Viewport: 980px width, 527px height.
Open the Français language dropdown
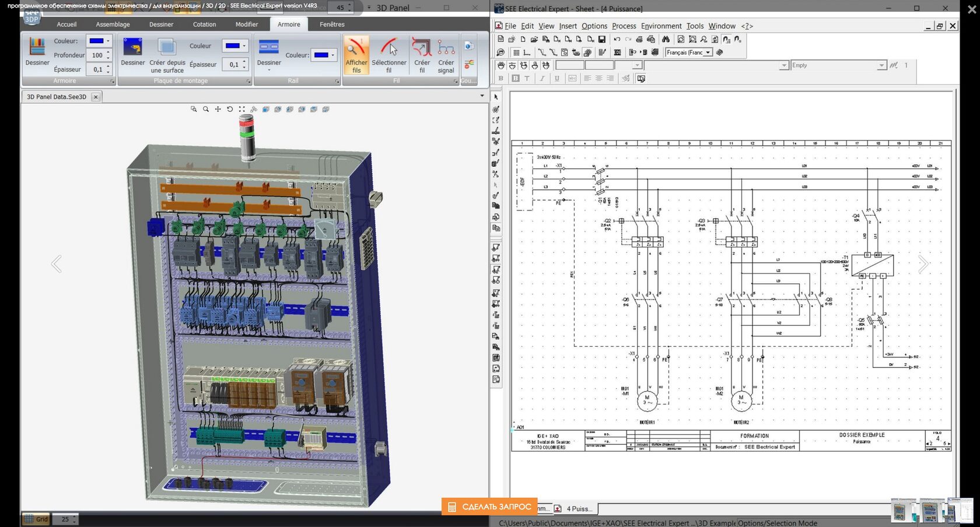(x=708, y=52)
